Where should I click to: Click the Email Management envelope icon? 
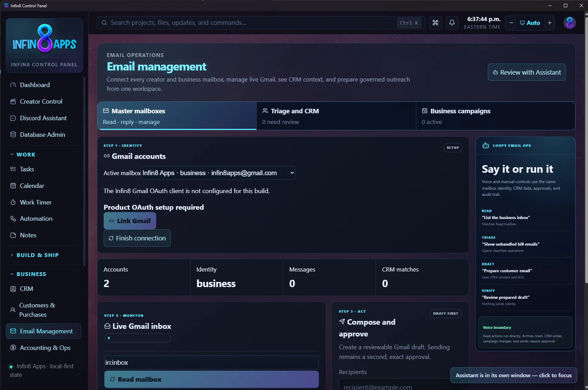tap(13, 331)
